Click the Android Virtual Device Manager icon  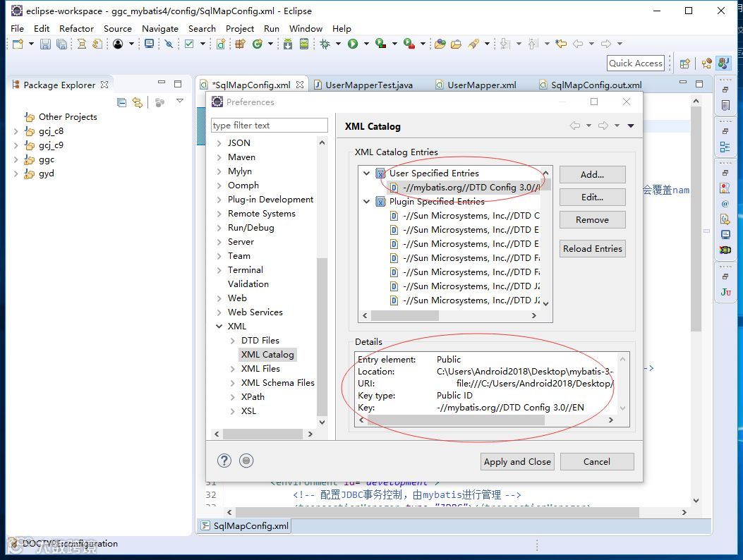point(304,44)
